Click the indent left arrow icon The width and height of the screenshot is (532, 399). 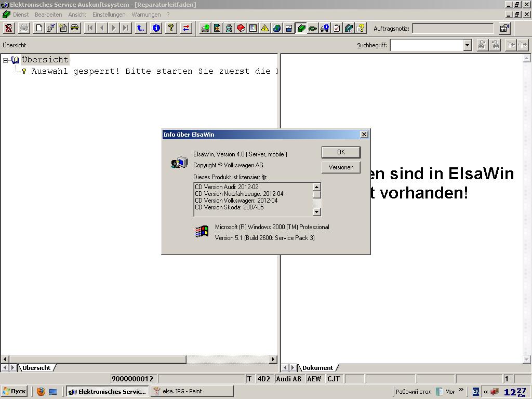point(511,45)
